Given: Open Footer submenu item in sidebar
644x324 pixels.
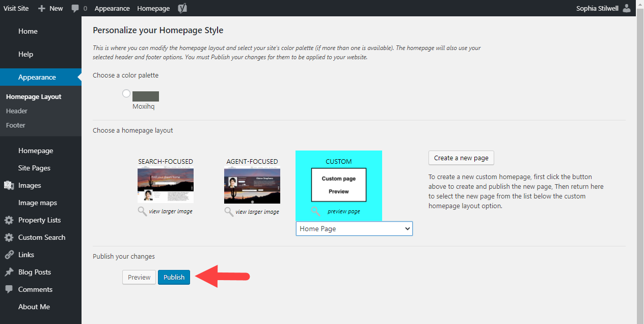Looking at the screenshot, I should pos(16,125).
